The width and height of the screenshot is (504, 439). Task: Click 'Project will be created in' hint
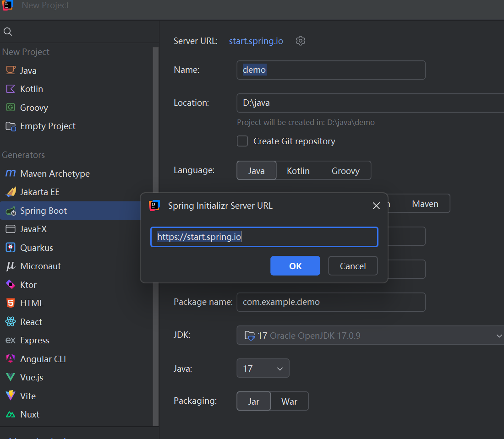(306, 122)
